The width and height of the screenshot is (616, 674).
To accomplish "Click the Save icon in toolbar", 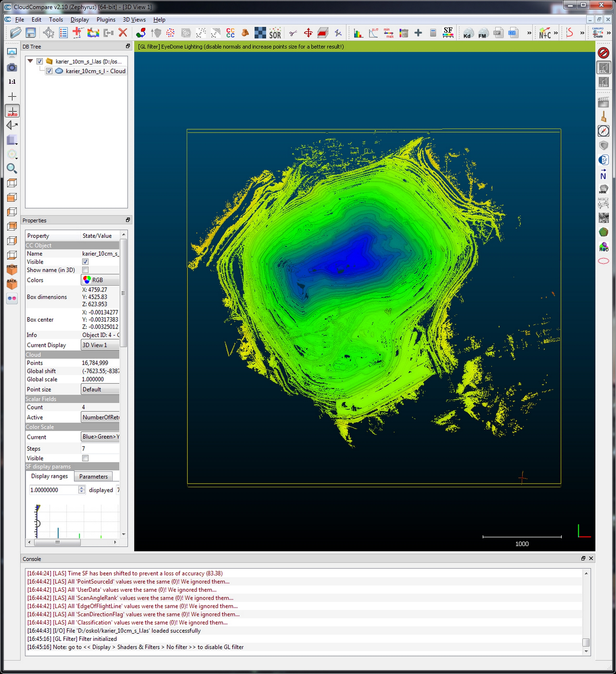I will pyautogui.click(x=31, y=33).
